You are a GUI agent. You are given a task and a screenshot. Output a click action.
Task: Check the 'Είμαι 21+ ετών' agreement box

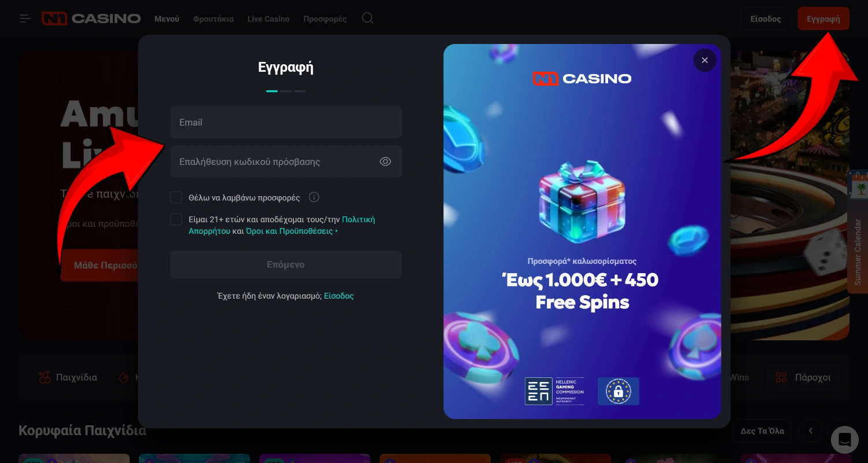176,219
